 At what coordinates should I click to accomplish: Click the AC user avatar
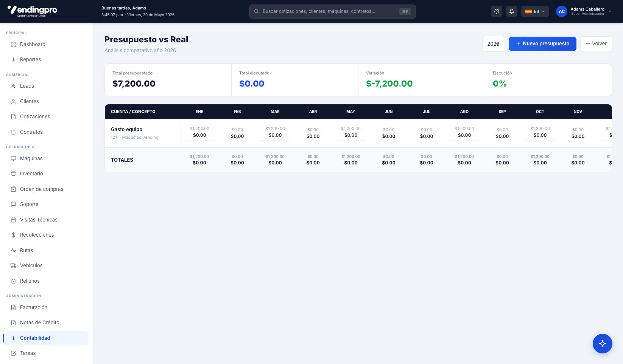562,11
